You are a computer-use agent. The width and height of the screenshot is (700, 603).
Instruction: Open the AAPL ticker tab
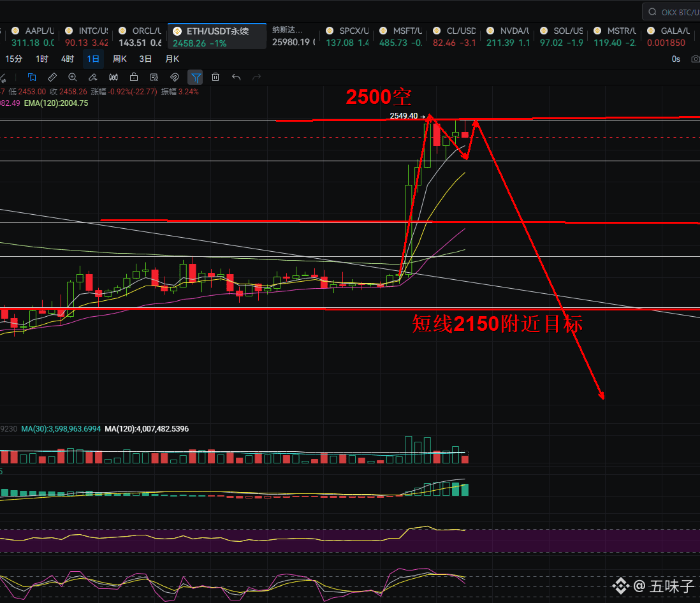point(33,36)
